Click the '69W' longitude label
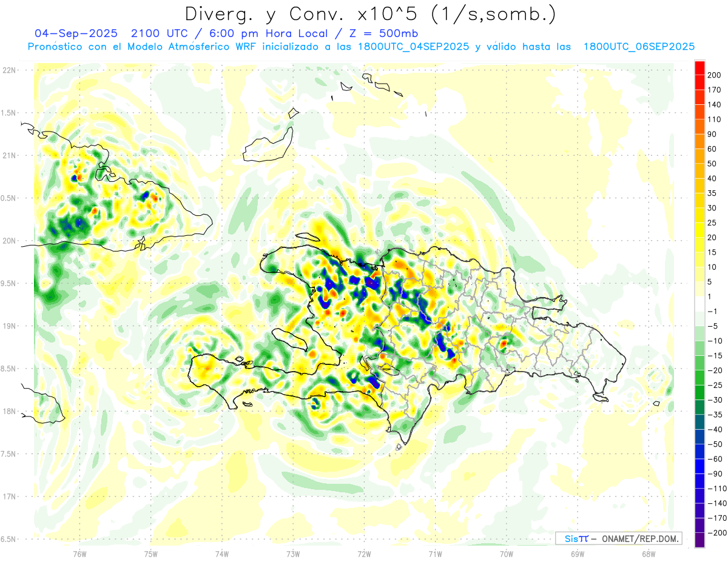Image resolution: width=728 pixels, height=562 pixels. (x=577, y=554)
